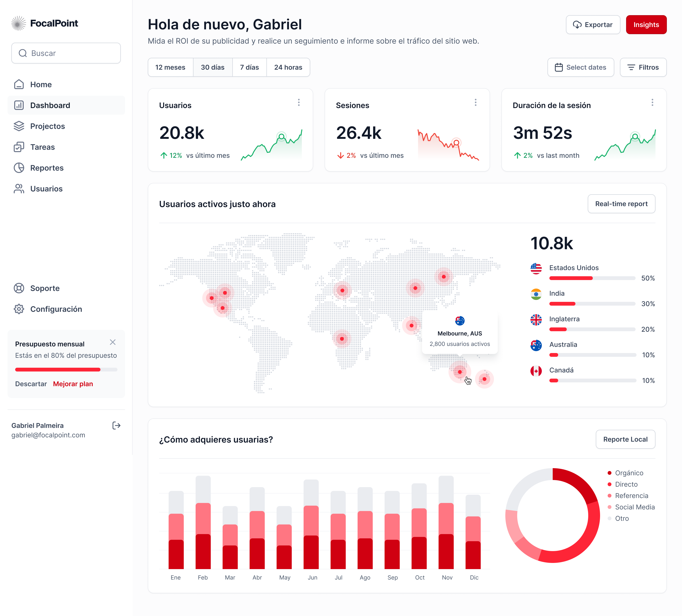
Task: Select the 12 meses time range tab
Action: click(x=170, y=67)
